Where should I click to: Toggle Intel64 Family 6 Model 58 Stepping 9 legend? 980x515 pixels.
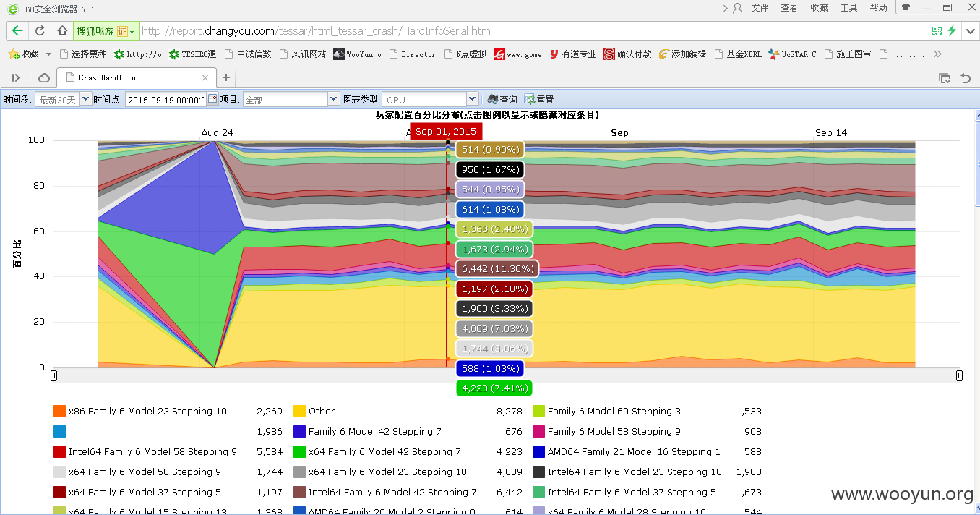145,451
